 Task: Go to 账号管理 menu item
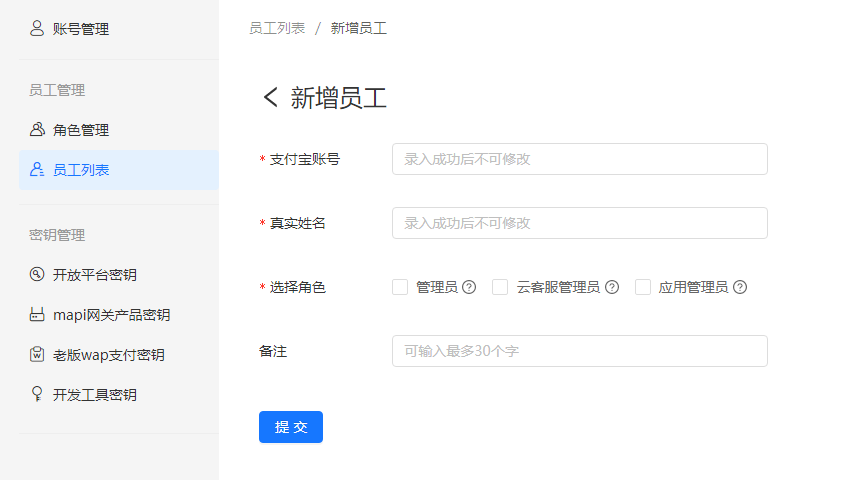(81, 29)
